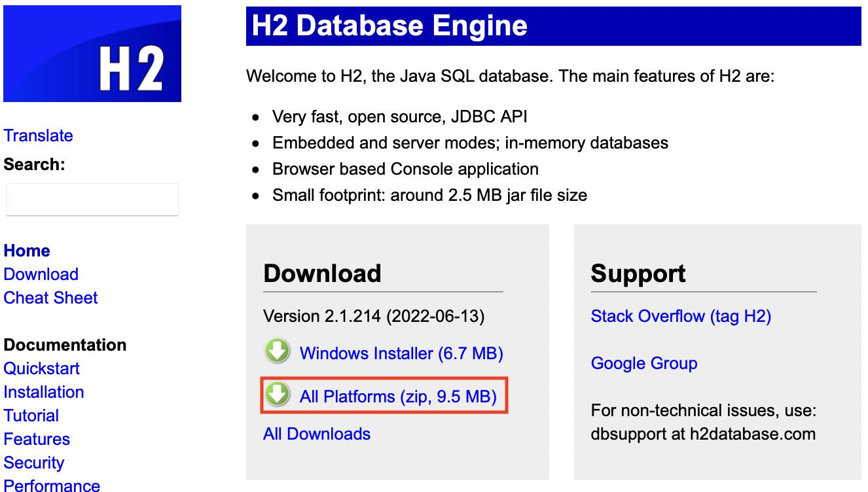
Task: Click 'dbsupport at h2database.com' text
Action: 703,434
